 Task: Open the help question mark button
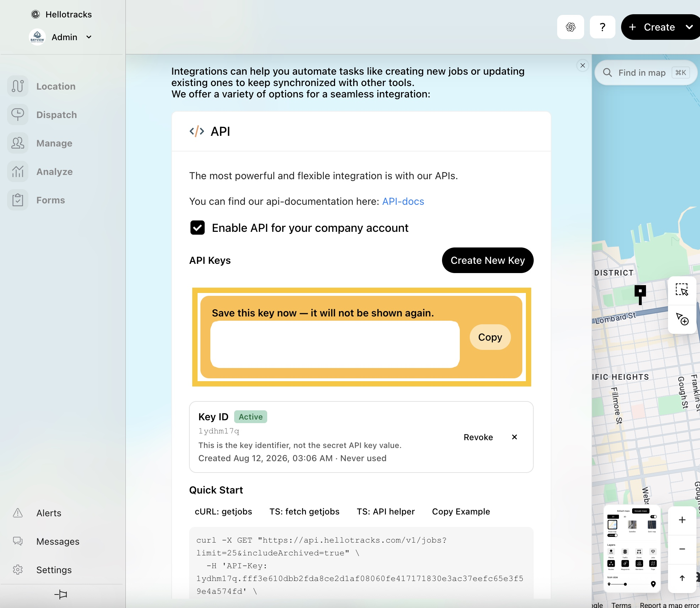(602, 27)
